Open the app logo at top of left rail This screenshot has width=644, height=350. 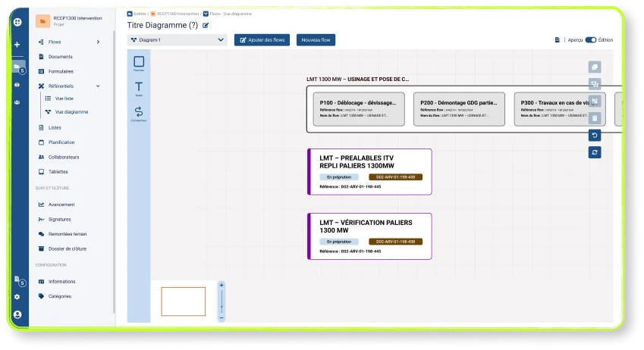(x=17, y=22)
